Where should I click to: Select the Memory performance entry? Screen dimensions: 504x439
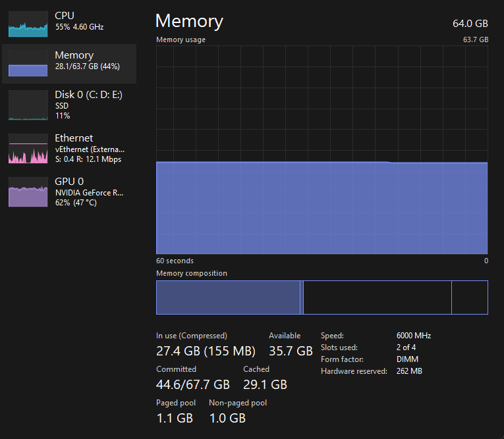coord(69,64)
